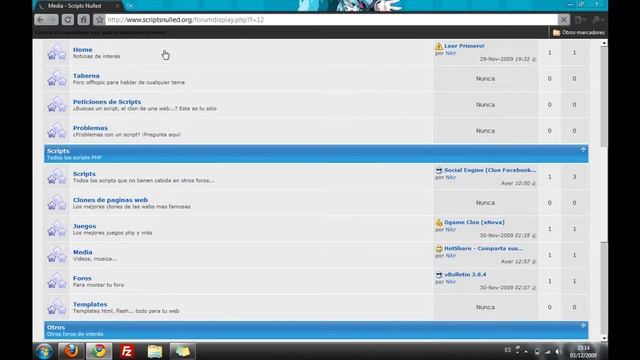Open Nitr profile under Leer Primero!

(x=451, y=53)
